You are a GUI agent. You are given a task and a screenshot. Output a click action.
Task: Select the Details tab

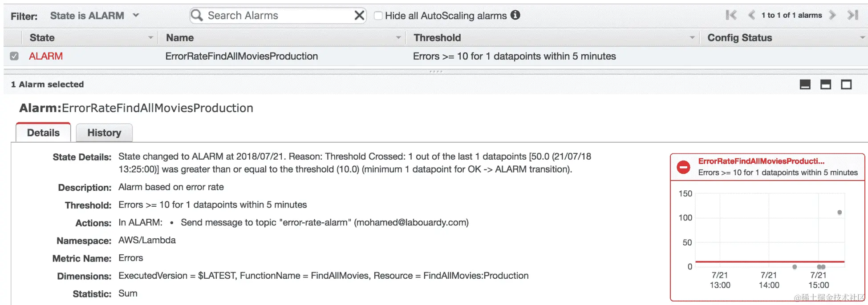[43, 132]
